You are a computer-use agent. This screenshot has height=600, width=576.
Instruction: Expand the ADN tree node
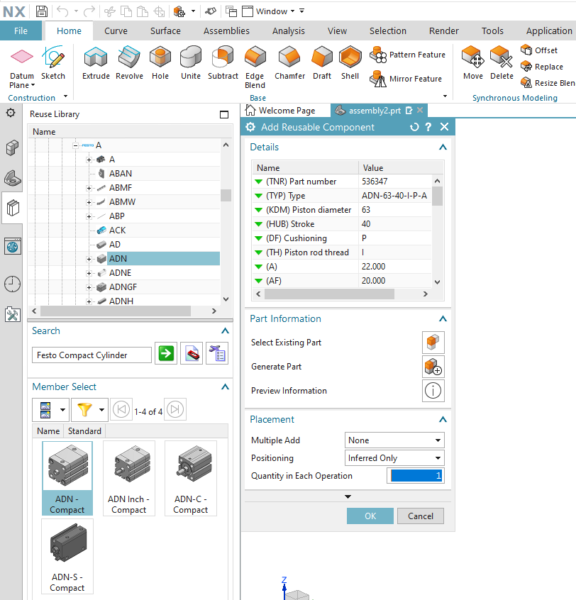tap(89, 259)
